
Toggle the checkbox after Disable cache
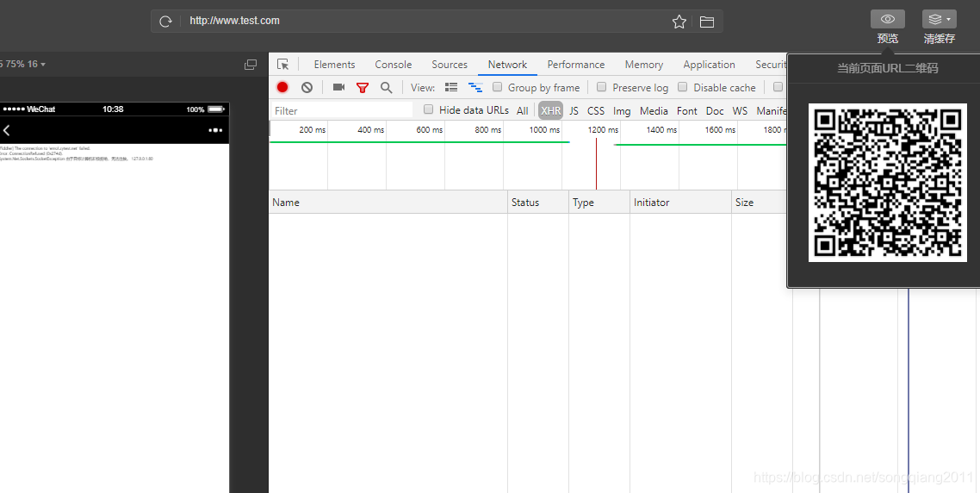[778, 87]
